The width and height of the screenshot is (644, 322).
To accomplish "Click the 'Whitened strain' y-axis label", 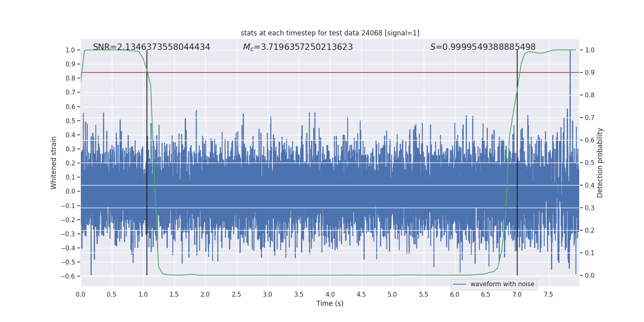I will click(54, 163).
